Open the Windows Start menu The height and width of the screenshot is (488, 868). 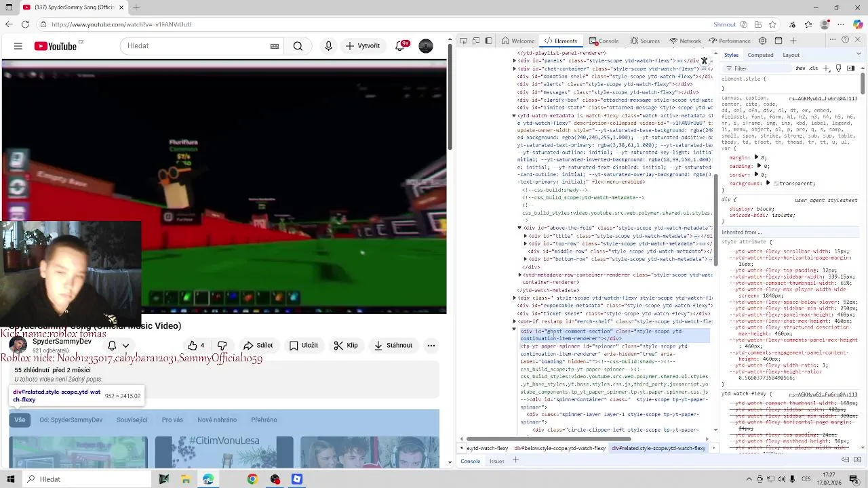11,479
